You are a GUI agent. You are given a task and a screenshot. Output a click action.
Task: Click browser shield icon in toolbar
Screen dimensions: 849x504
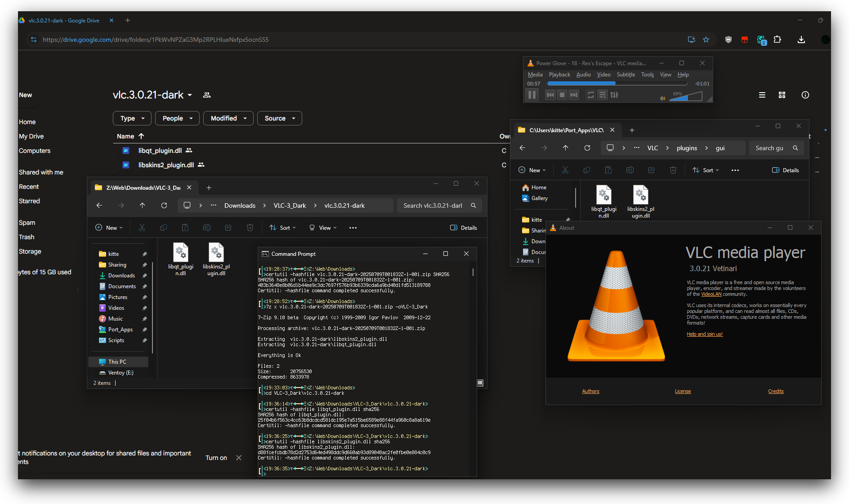[728, 40]
